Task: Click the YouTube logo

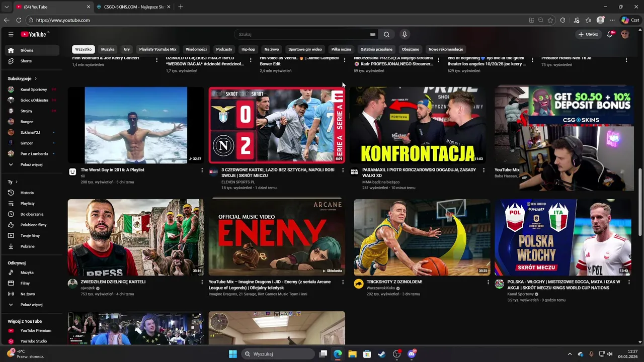Action: 34,34
